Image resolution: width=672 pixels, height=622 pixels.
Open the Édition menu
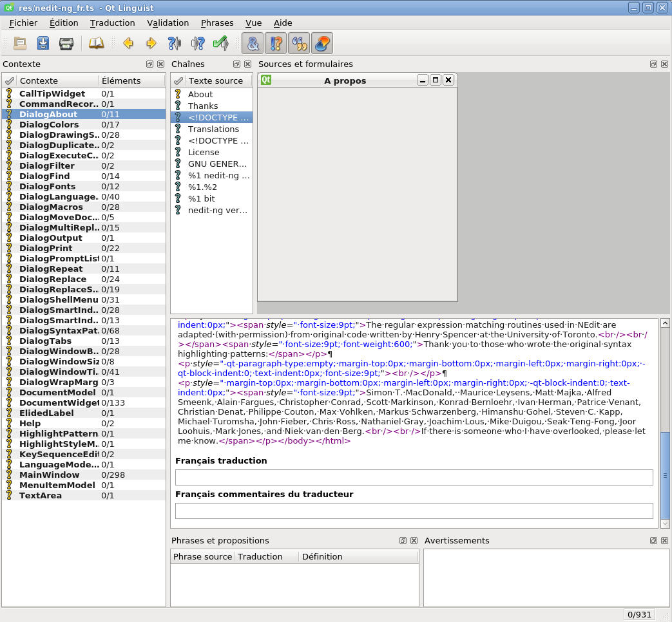point(64,23)
